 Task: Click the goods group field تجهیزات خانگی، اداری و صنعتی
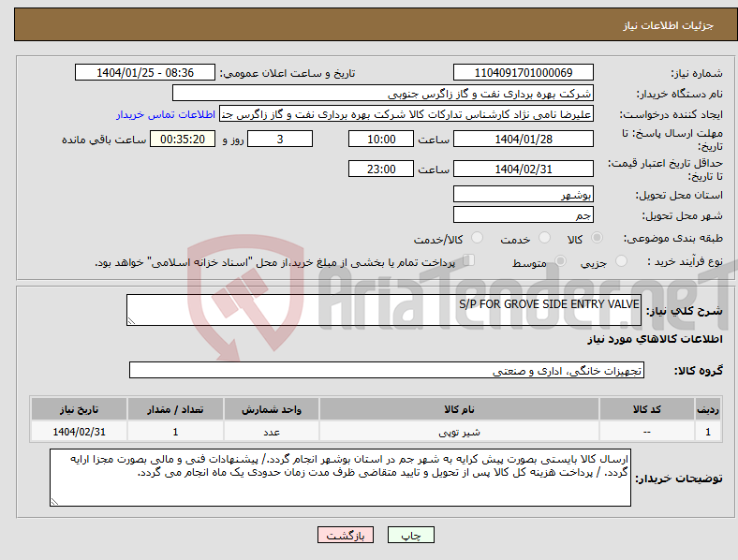click(387, 370)
